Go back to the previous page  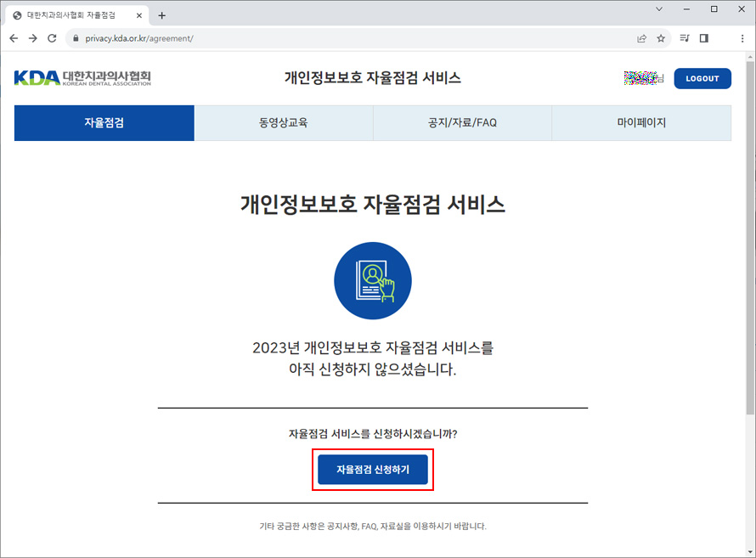pos(14,38)
